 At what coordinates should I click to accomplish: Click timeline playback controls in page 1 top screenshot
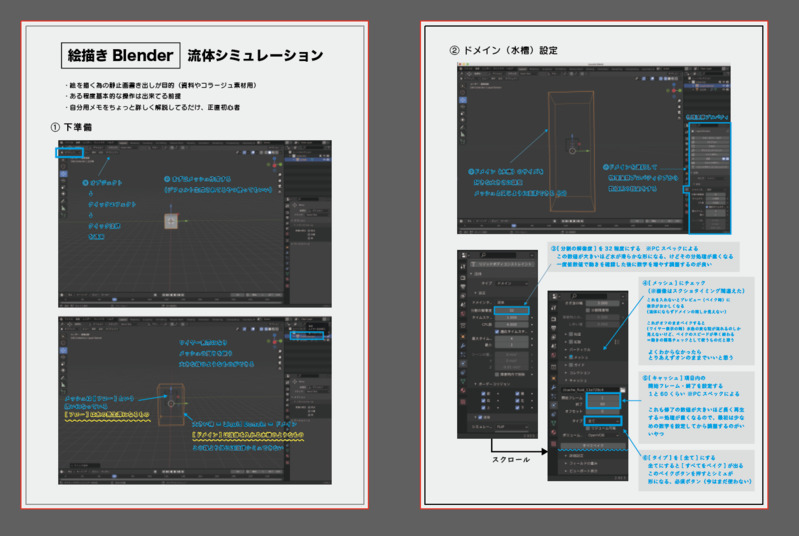point(173,295)
